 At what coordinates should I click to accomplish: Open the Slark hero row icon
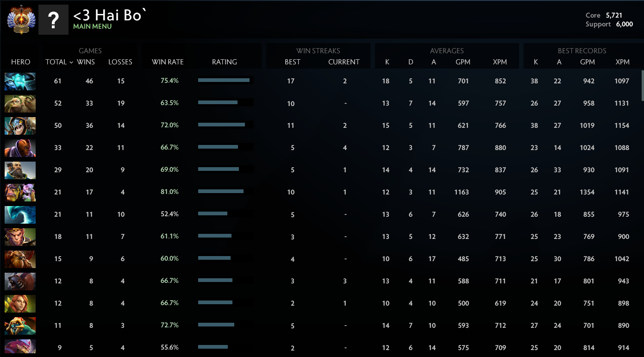20,125
